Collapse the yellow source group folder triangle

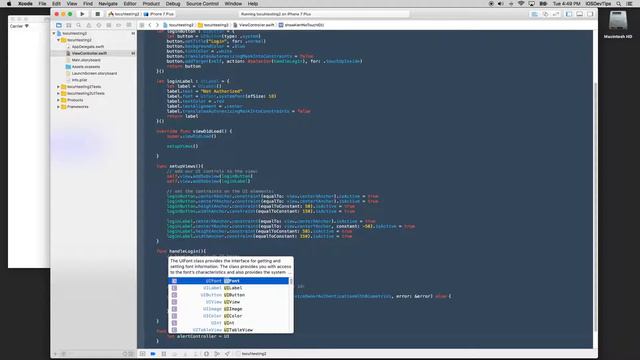(x=58, y=40)
